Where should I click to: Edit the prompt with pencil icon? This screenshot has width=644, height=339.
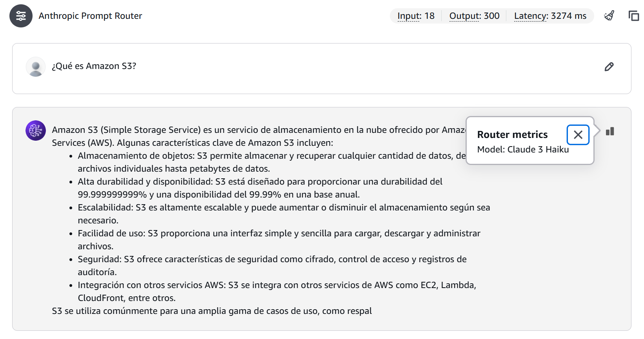pyautogui.click(x=609, y=67)
